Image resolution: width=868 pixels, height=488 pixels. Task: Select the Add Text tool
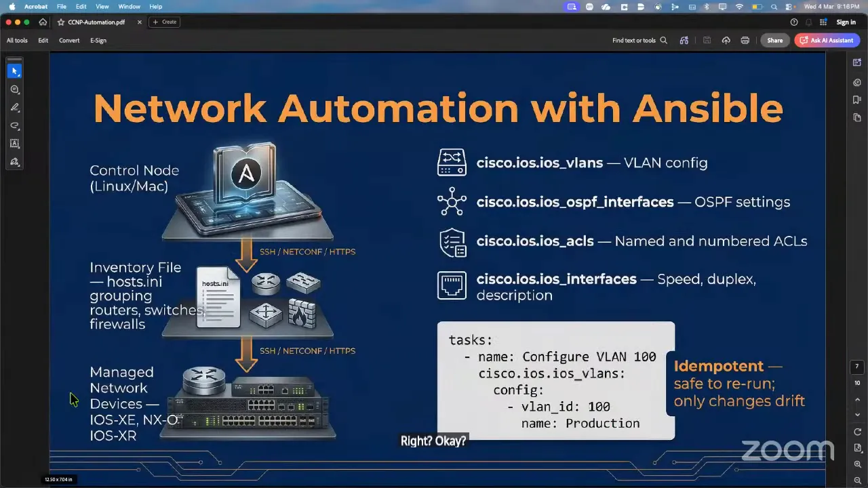pyautogui.click(x=15, y=143)
